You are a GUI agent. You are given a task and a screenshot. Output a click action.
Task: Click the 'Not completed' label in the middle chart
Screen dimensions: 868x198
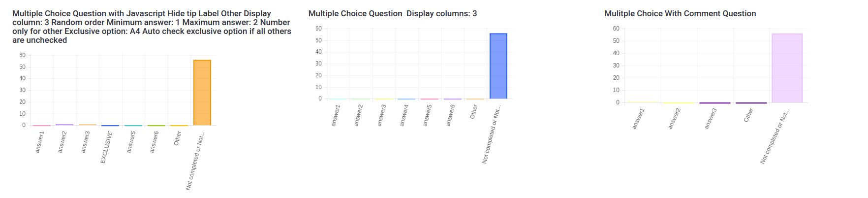[491, 134]
